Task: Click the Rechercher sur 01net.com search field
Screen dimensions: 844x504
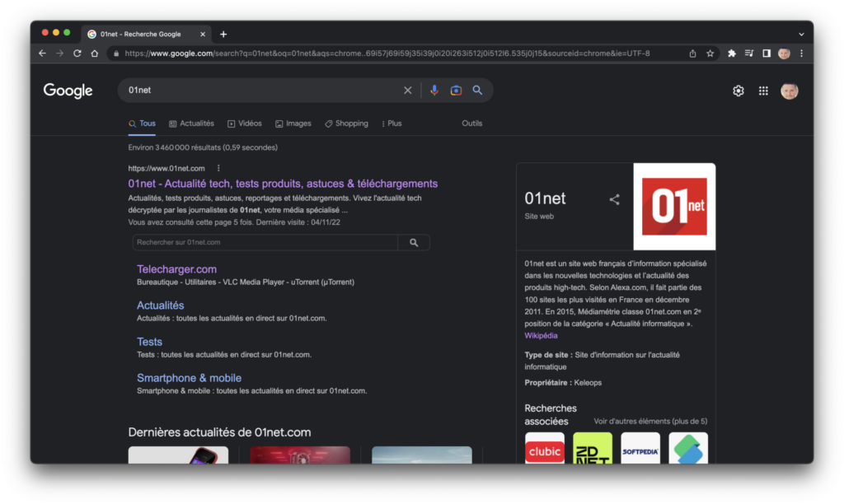Action: [x=265, y=243]
